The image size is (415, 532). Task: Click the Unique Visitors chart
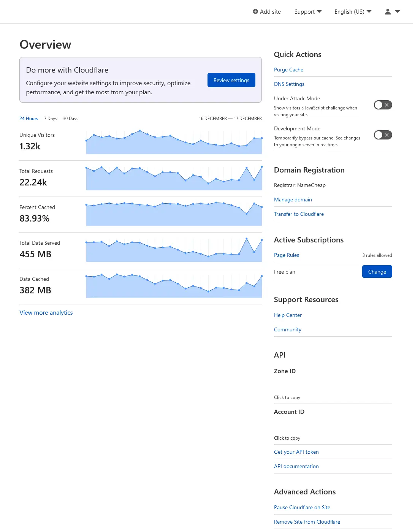174,142
